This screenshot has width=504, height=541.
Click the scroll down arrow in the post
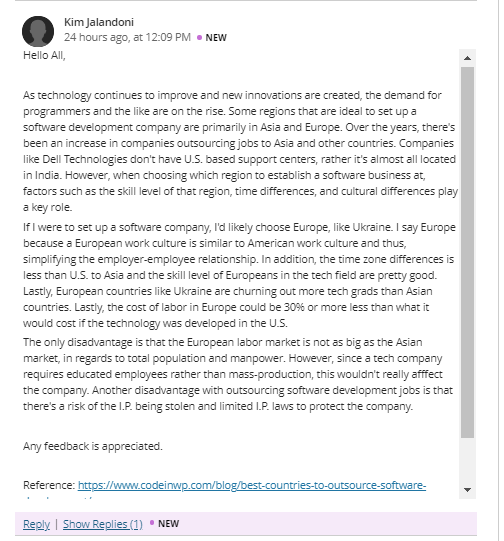pos(467,490)
